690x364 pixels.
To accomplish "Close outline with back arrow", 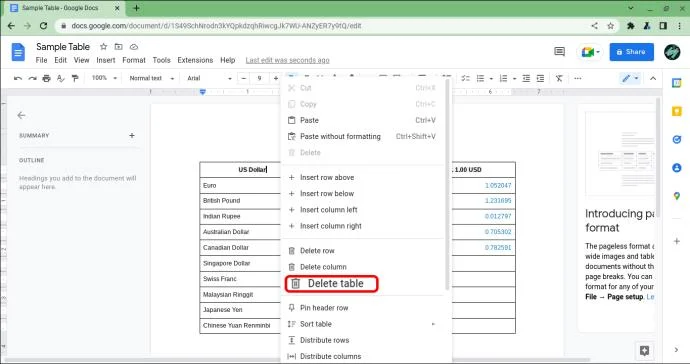I will [x=21, y=115].
